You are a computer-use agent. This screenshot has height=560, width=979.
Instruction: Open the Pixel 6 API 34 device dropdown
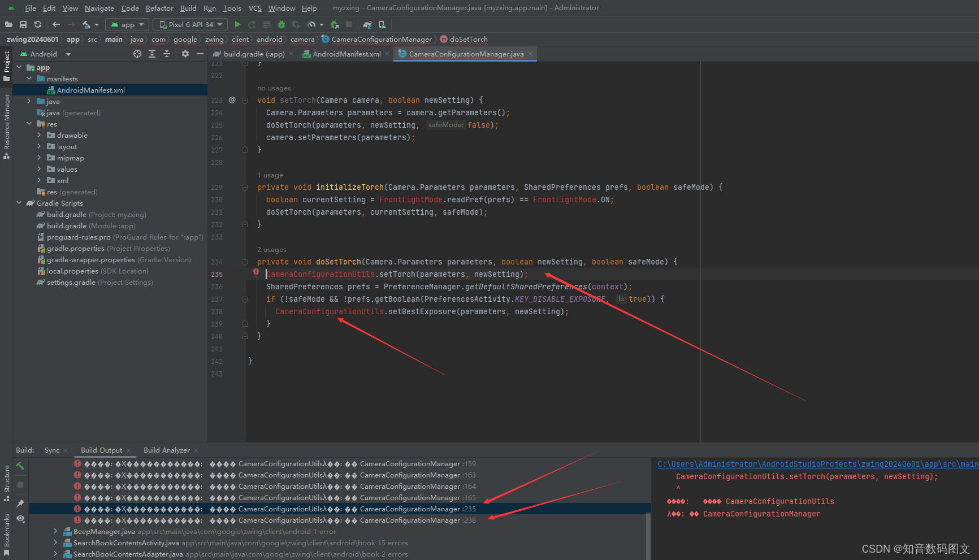[x=189, y=24]
